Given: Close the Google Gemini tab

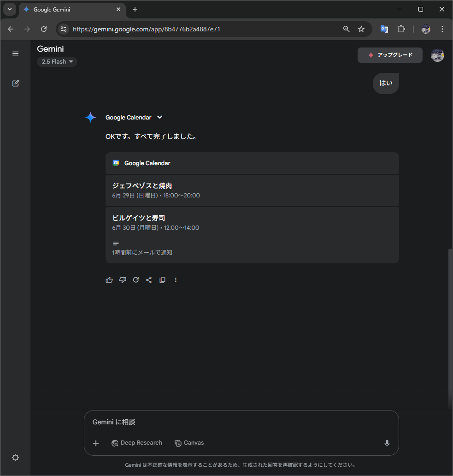Looking at the screenshot, I should (x=118, y=9).
